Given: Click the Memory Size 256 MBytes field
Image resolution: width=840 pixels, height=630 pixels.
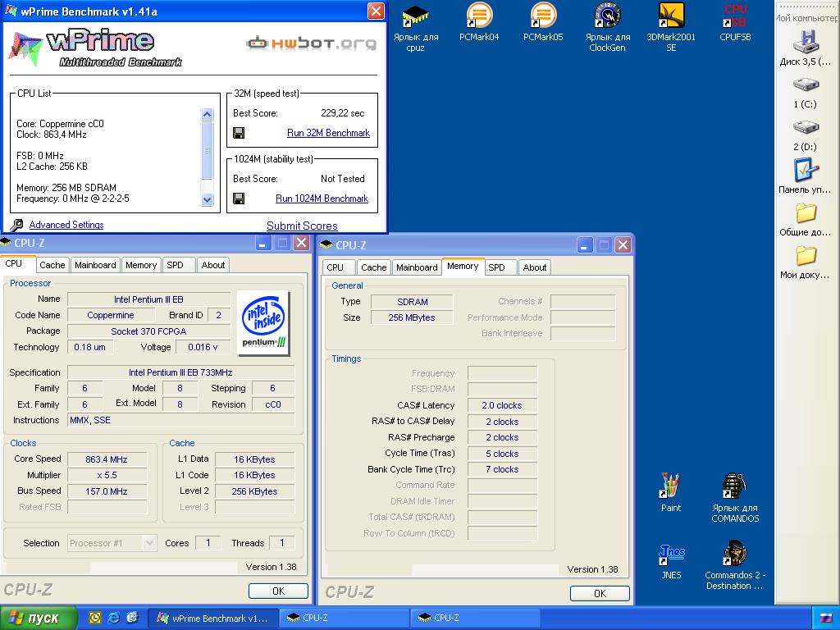Looking at the screenshot, I should [412, 317].
